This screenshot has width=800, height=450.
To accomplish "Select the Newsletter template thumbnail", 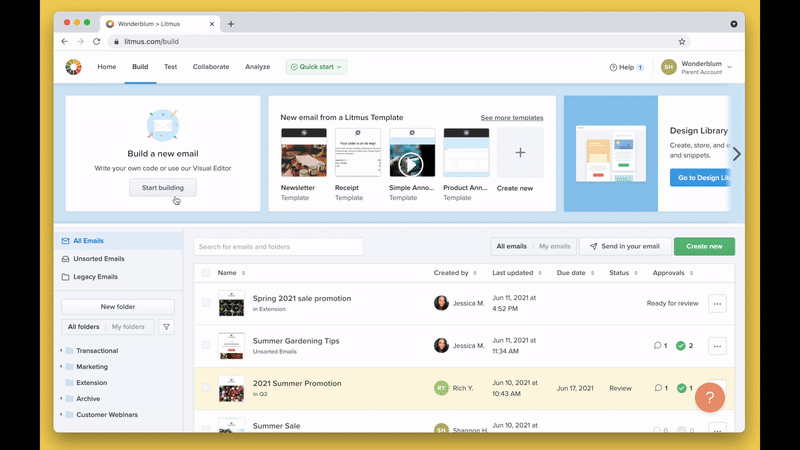I will tap(304, 153).
